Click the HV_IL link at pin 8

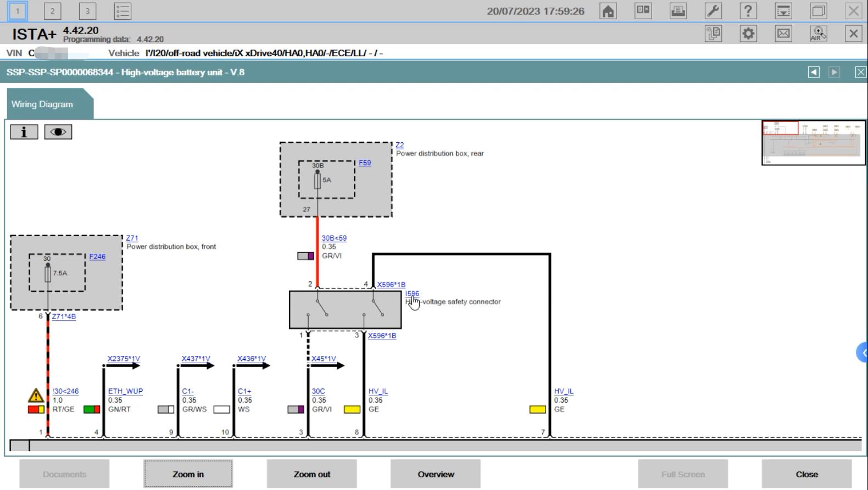pyautogui.click(x=378, y=391)
